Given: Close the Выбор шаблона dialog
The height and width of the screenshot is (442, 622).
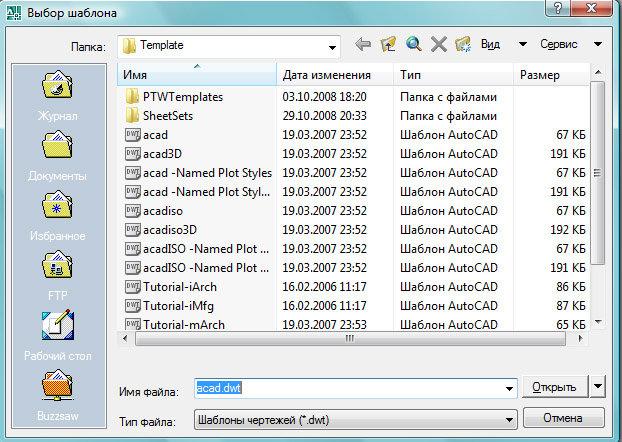Looking at the screenshot, I should (591, 8).
